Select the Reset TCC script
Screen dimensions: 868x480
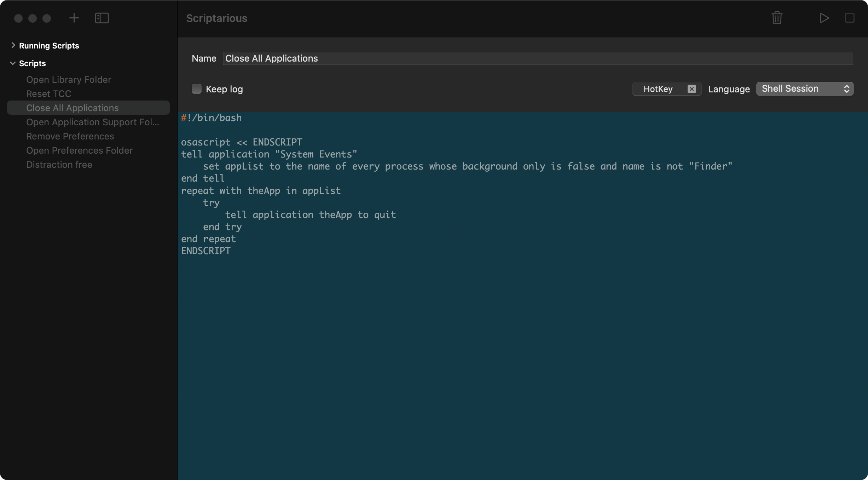coord(49,93)
